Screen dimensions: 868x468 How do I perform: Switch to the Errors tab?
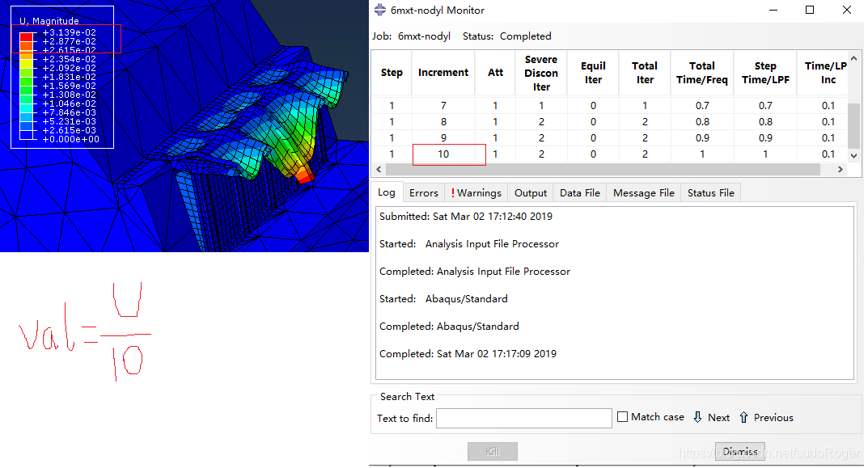(x=423, y=192)
